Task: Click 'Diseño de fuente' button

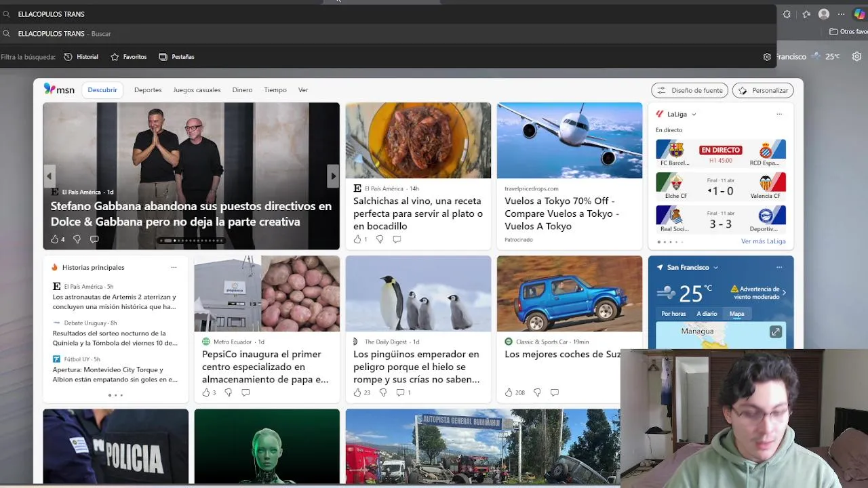Action: [690, 90]
